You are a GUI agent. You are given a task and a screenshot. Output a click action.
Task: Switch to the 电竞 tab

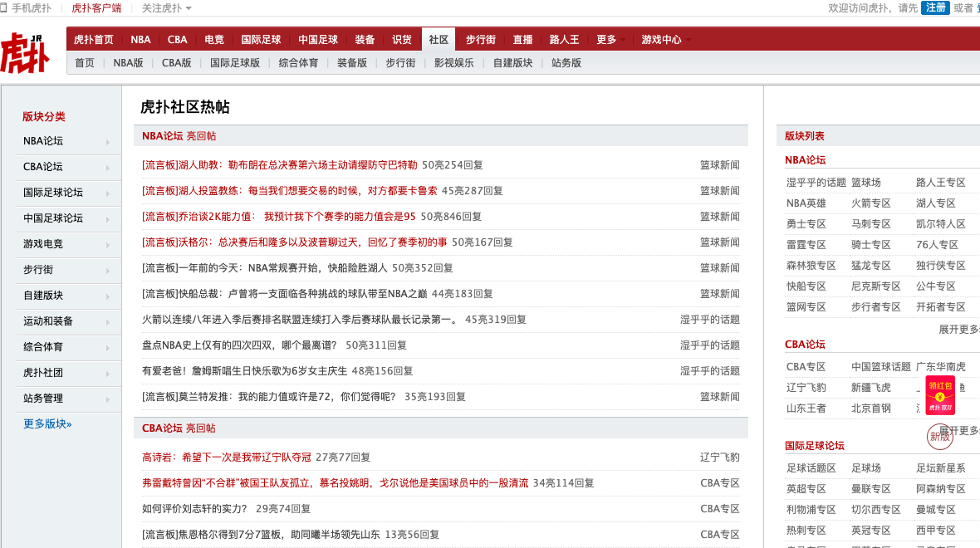coord(214,39)
